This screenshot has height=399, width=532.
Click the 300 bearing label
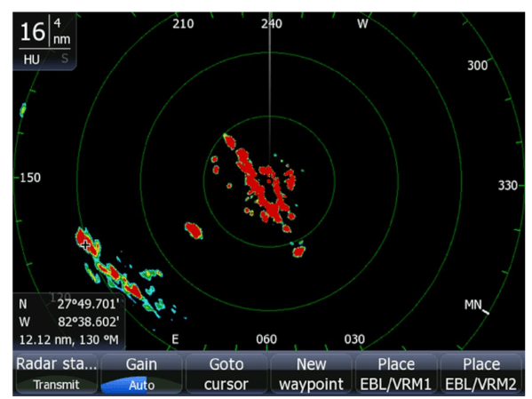click(477, 65)
